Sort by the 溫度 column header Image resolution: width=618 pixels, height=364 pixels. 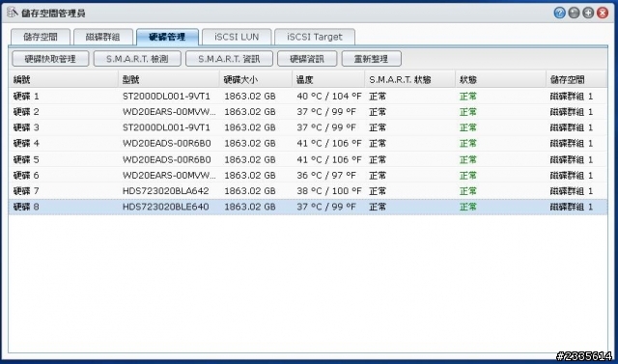click(328, 80)
